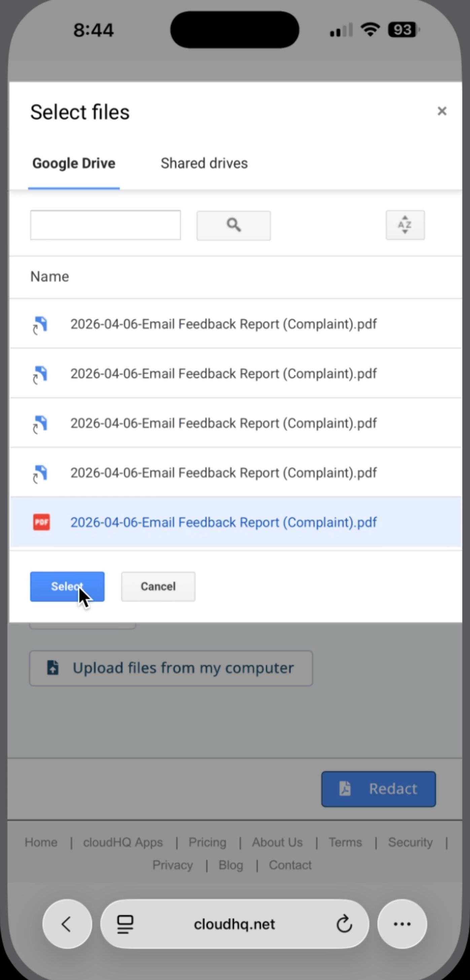Select the second Email Feedback Report file

tap(223, 374)
